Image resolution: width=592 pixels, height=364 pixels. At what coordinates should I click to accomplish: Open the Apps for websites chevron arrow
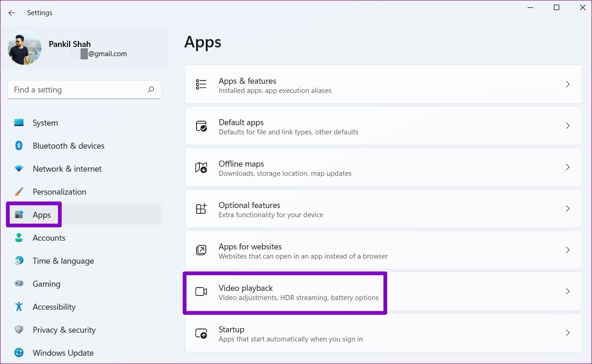(568, 250)
